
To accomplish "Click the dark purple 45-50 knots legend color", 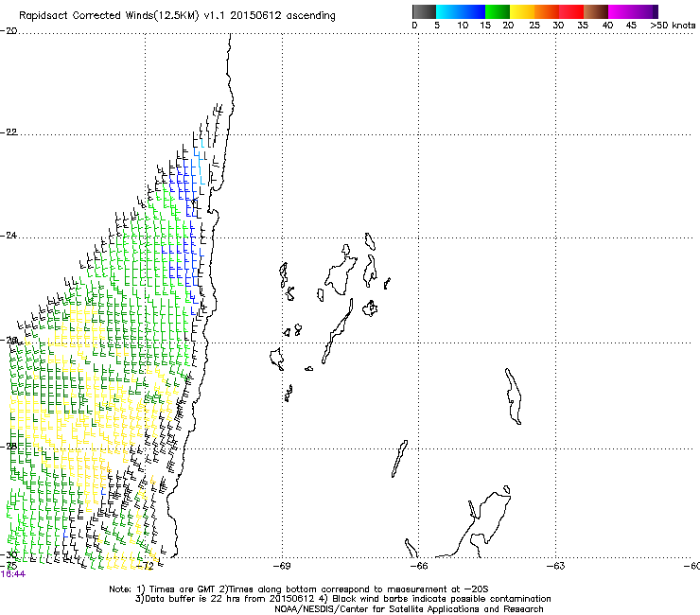I will click(645, 11).
